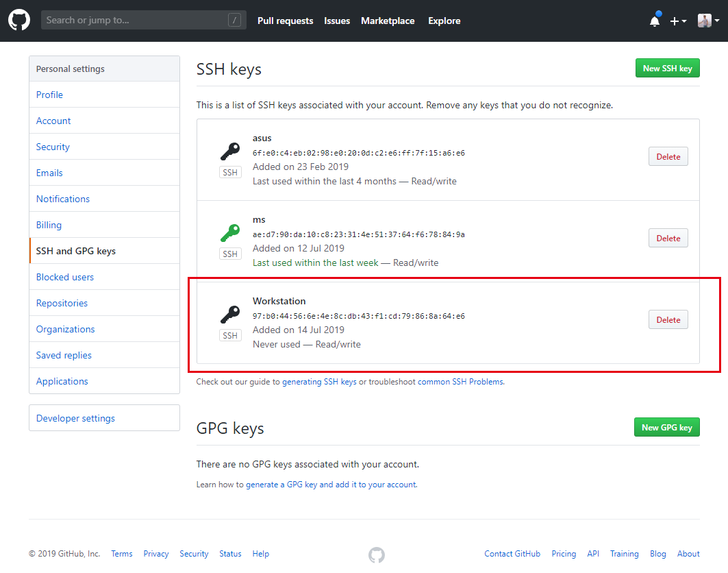Go to Marketplace in the header

388,21
